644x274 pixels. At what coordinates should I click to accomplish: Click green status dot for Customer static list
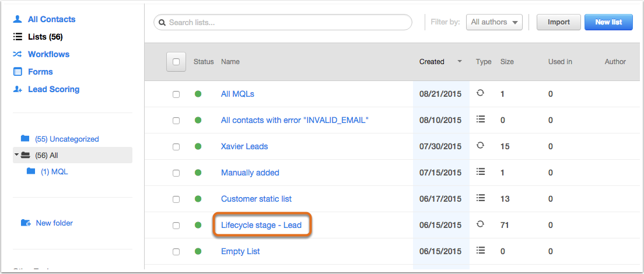(x=198, y=199)
